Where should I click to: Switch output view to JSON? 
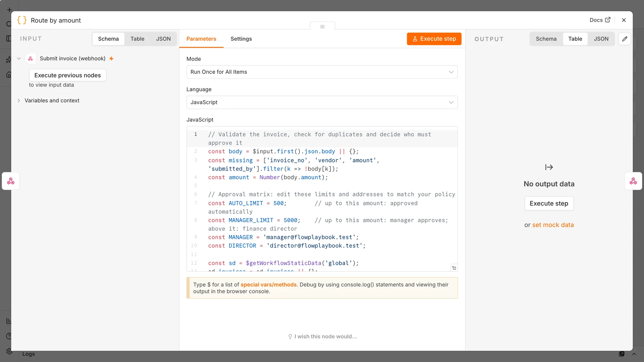[601, 39]
